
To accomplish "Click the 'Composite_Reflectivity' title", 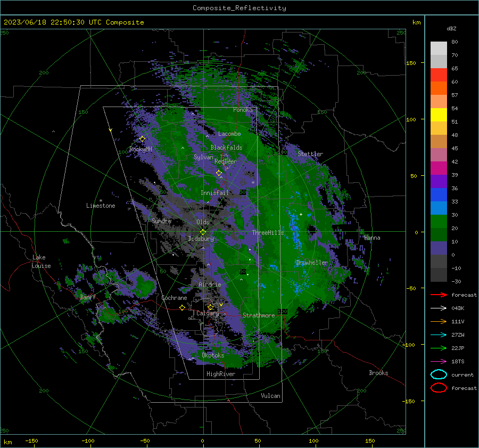I will (x=240, y=8).
